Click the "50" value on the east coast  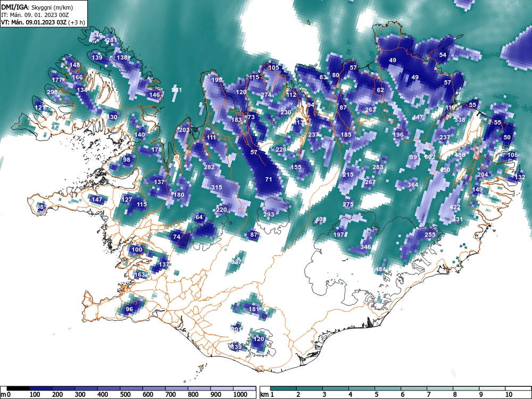[507, 137]
